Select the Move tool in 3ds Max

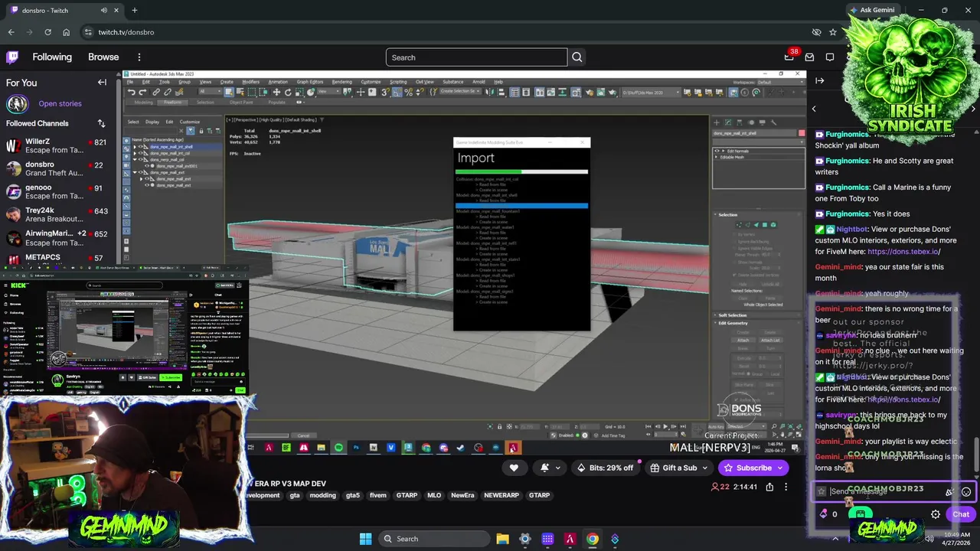click(277, 93)
